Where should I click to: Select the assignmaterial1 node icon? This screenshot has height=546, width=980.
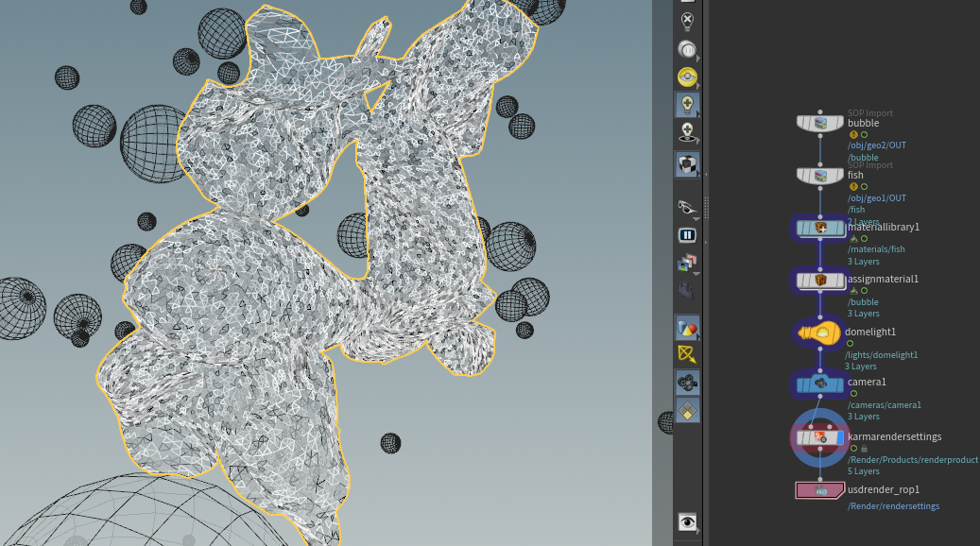coord(820,281)
